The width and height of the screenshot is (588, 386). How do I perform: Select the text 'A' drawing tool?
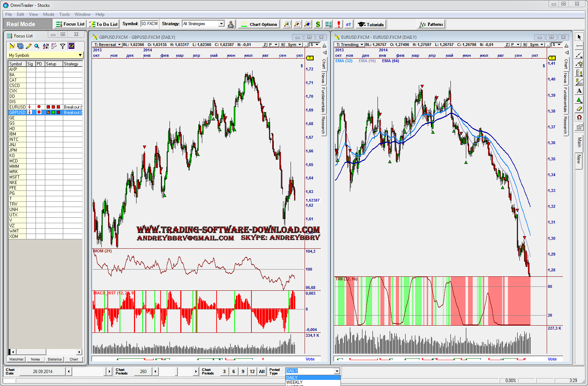click(579, 91)
